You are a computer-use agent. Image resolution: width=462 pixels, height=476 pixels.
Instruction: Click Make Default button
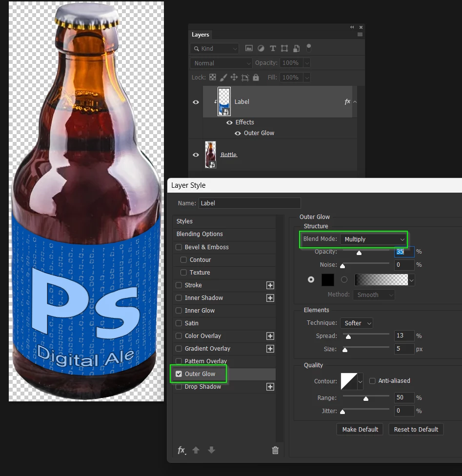tap(360, 429)
